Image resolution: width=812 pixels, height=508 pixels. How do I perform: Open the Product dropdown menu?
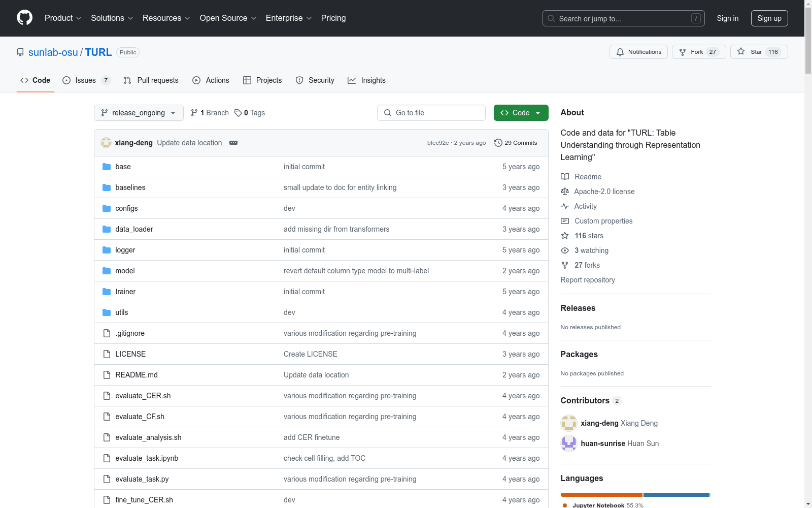click(x=63, y=18)
